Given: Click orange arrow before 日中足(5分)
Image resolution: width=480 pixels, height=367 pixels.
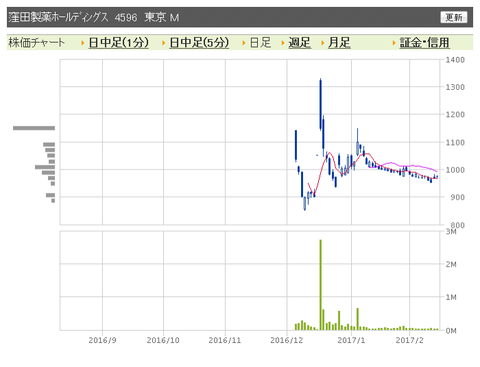Looking at the screenshot, I should click(163, 43).
